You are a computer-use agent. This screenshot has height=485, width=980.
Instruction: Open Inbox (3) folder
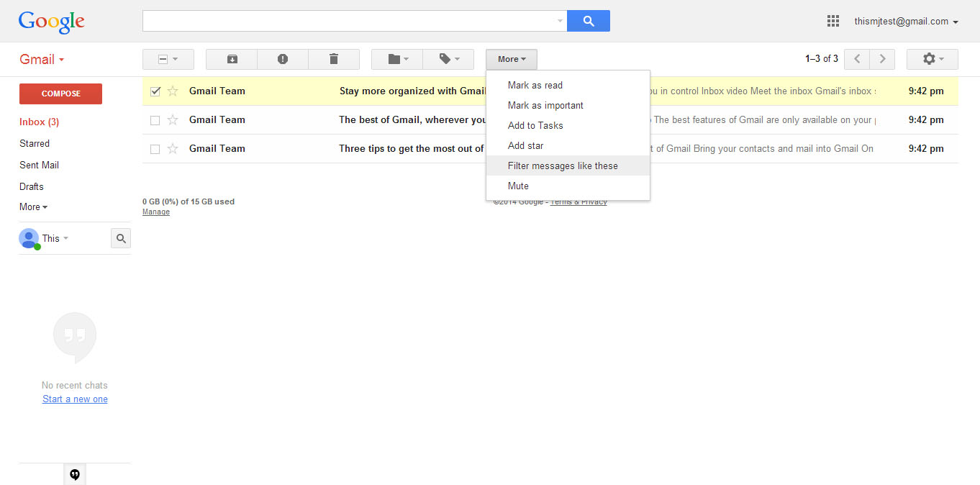[x=40, y=122]
